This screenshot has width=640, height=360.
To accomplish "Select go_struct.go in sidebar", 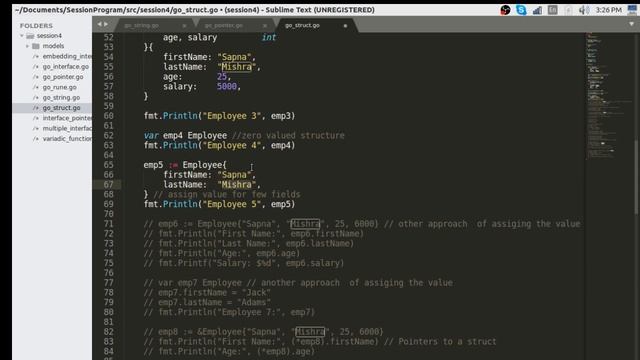I will pyautogui.click(x=61, y=108).
